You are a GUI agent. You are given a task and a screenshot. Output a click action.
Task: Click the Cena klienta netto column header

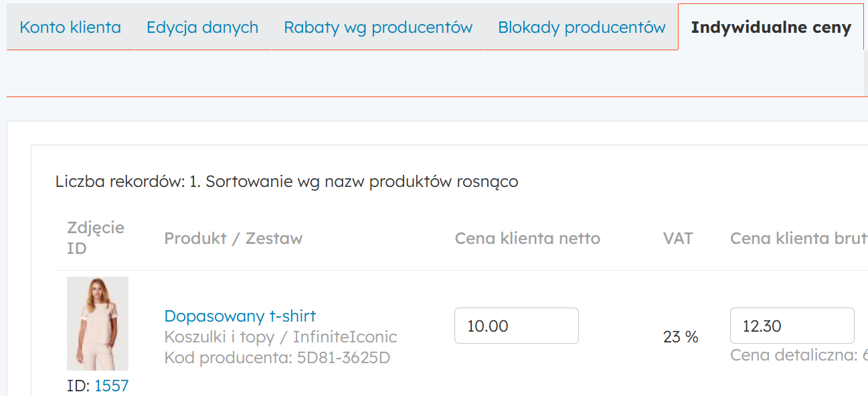(527, 238)
